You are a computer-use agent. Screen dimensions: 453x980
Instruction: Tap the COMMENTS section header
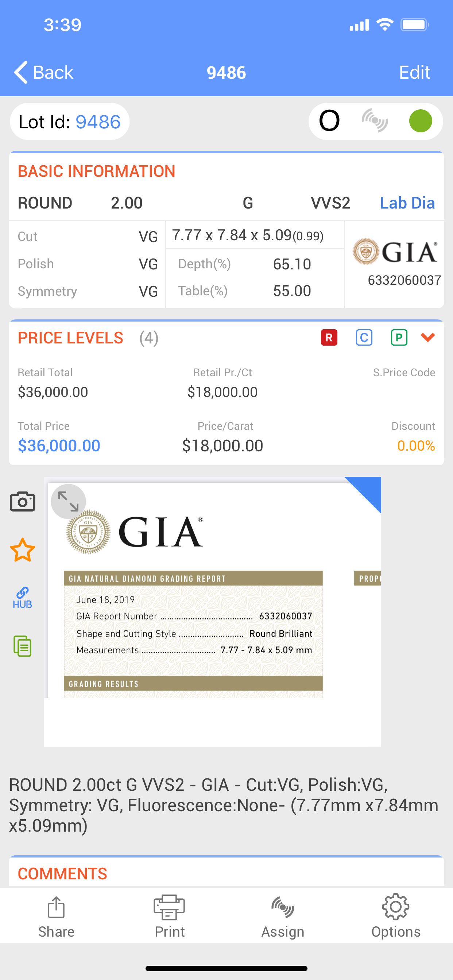(x=62, y=874)
